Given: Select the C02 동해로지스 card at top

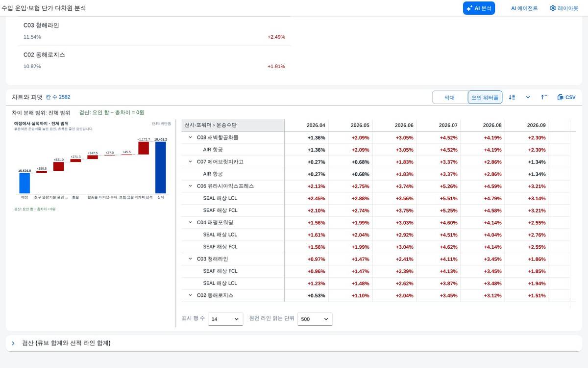Looking at the screenshot, I should tap(154, 60).
